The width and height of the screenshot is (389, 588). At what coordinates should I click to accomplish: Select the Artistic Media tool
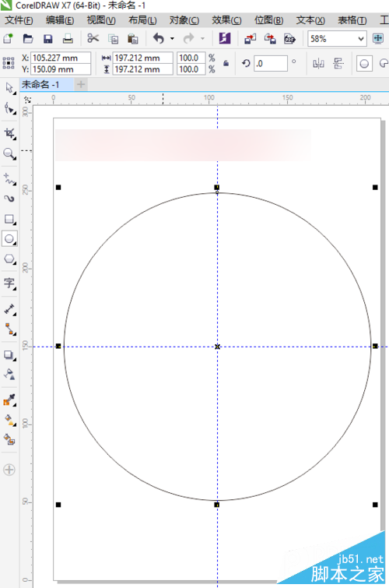[9, 199]
